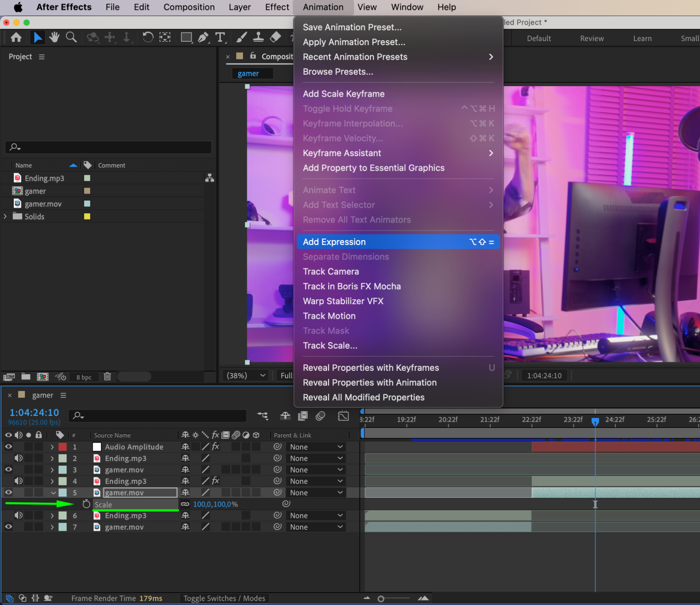
Task: Select the Hand tool
Action: pos(54,37)
